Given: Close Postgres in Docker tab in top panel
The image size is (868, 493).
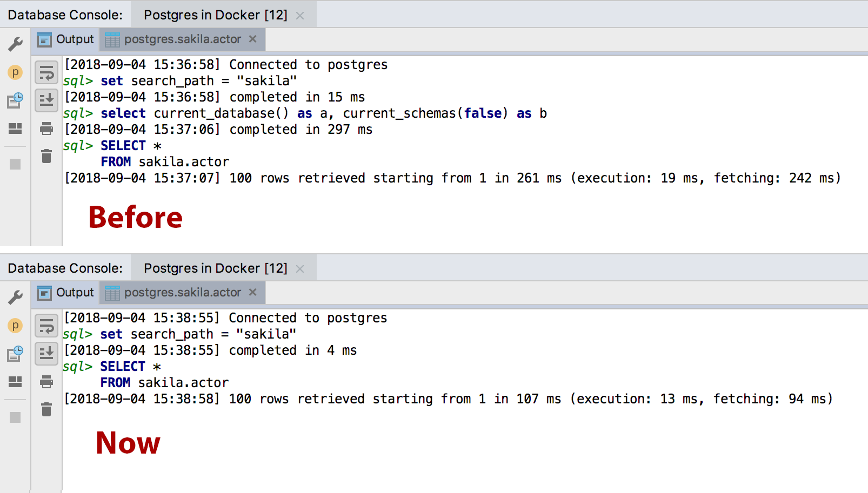Looking at the screenshot, I should pos(300,16).
